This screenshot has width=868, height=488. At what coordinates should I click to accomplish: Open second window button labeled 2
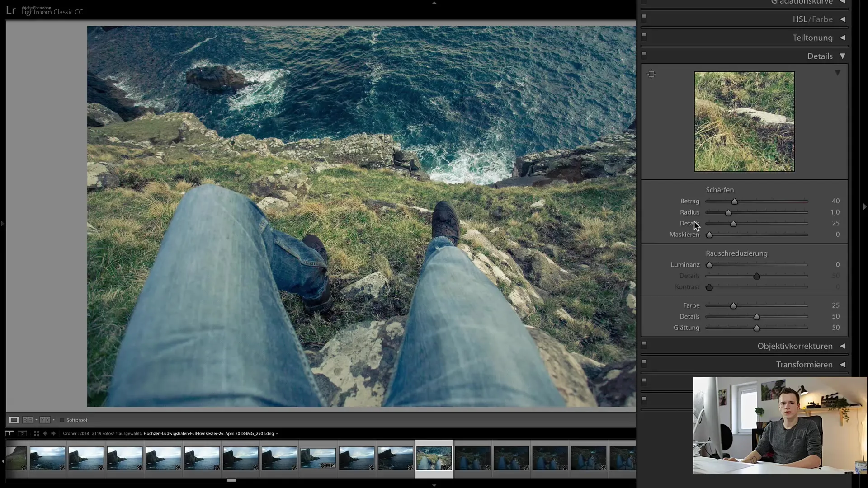22,433
